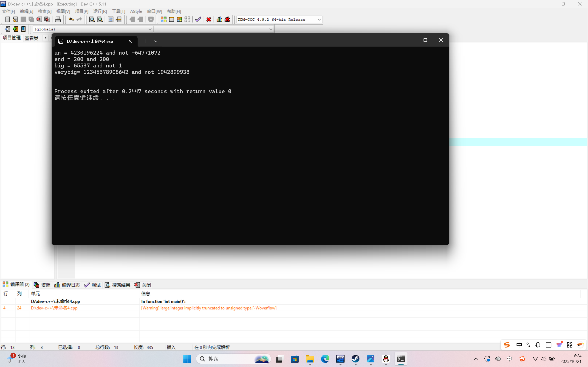Click the Print toolbar icon
The width and height of the screenshot is (588, 367).
click(x=58, y=19)
